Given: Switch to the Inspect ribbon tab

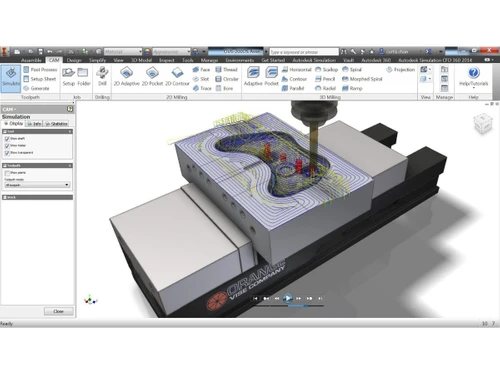Looking at the screenshot, I should click(167, 60).
